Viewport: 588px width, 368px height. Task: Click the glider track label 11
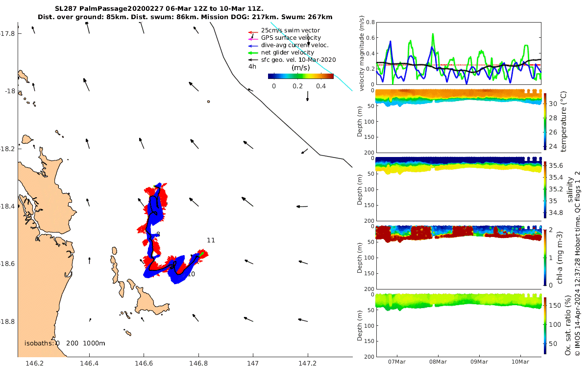pos(211,240)
